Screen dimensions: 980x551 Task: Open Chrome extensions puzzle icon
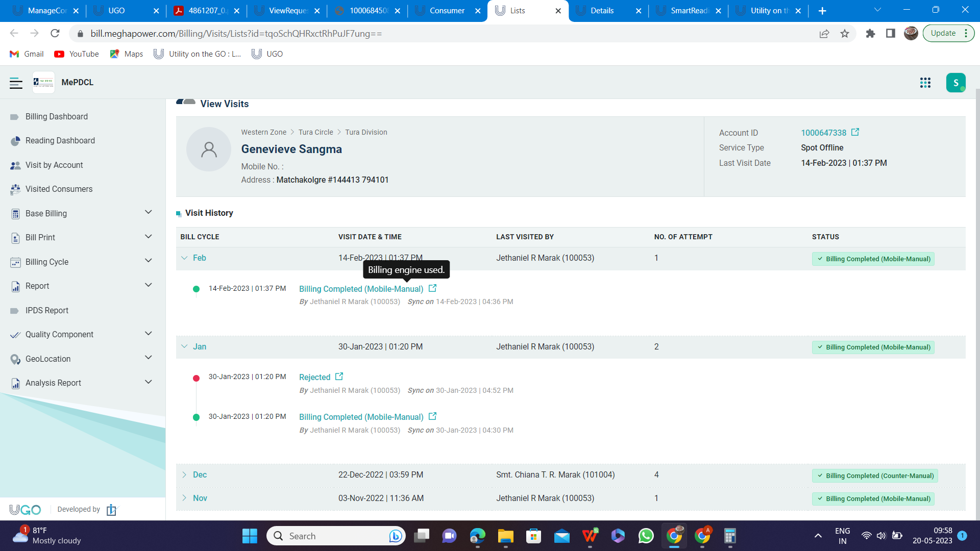(870, 34)
